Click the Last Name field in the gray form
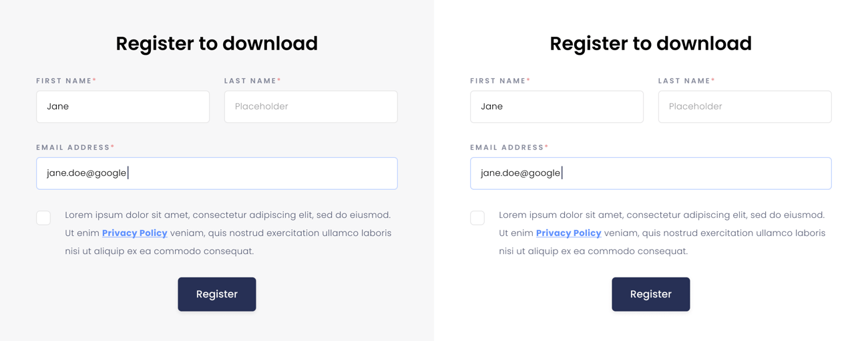 click(x=310, y=106)
